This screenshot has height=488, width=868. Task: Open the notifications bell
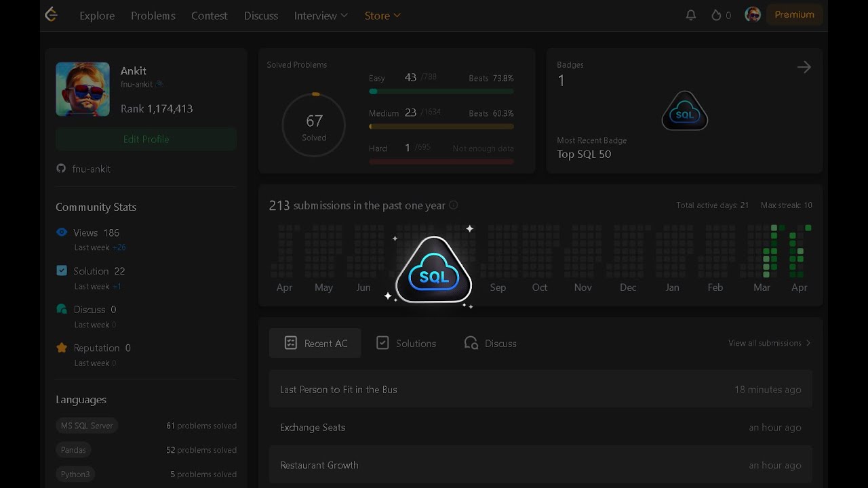(x=691, y=15)
